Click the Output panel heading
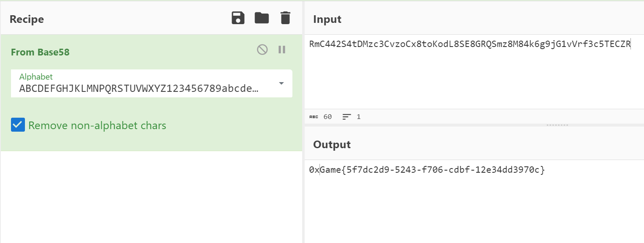The width and height of the screenshot is (644, 243). pos(332,144)
